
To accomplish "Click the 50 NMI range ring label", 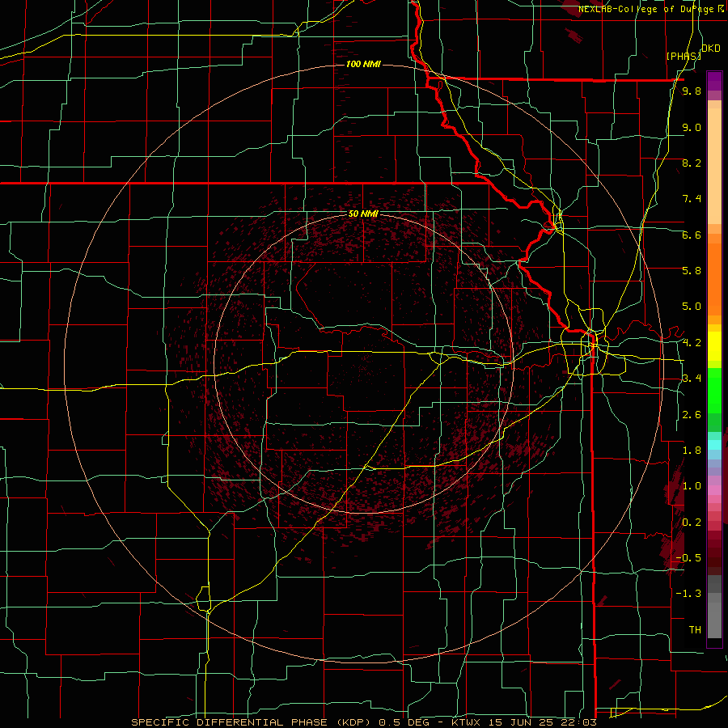I will point(363,214).
